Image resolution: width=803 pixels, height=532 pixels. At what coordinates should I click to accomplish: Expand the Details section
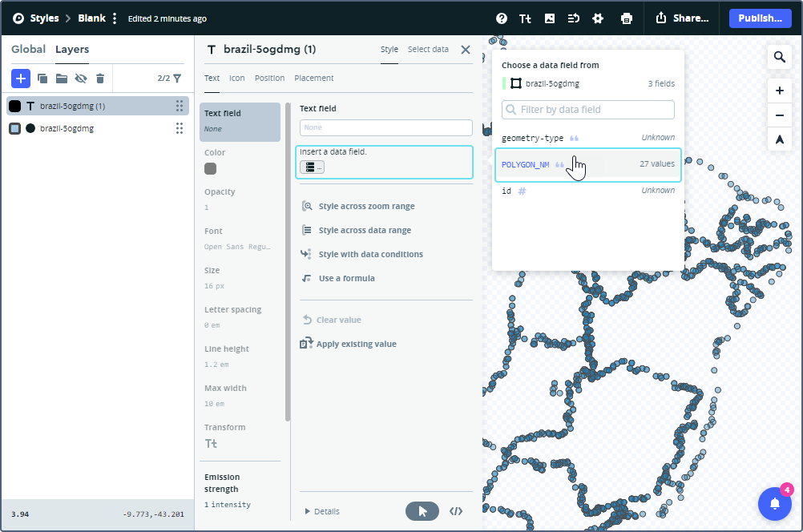click(322, 511)
